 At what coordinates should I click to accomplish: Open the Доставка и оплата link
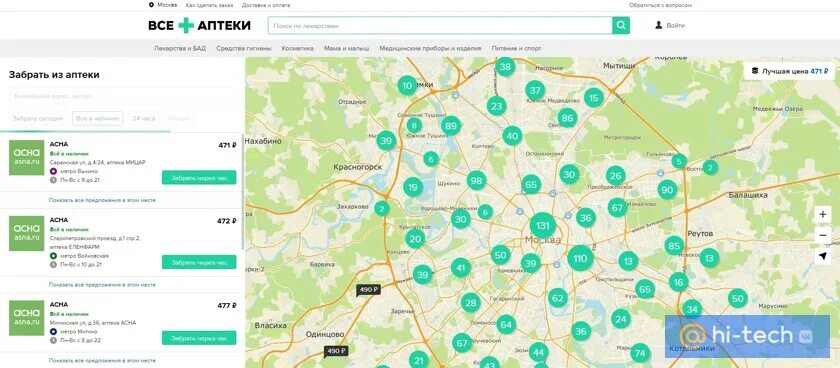tap(266, 5)
